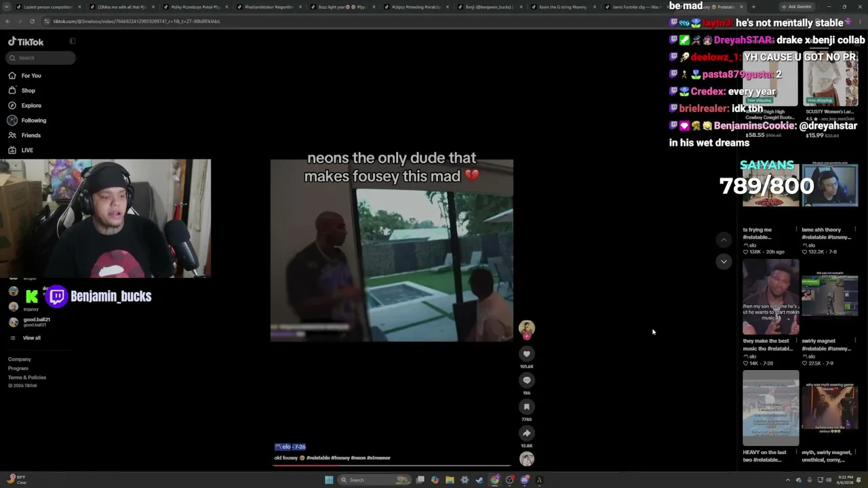Image resolution: width=868 pixels, height=488 pixels.
Task: Click the compass Explore icon
Action: 12,106
